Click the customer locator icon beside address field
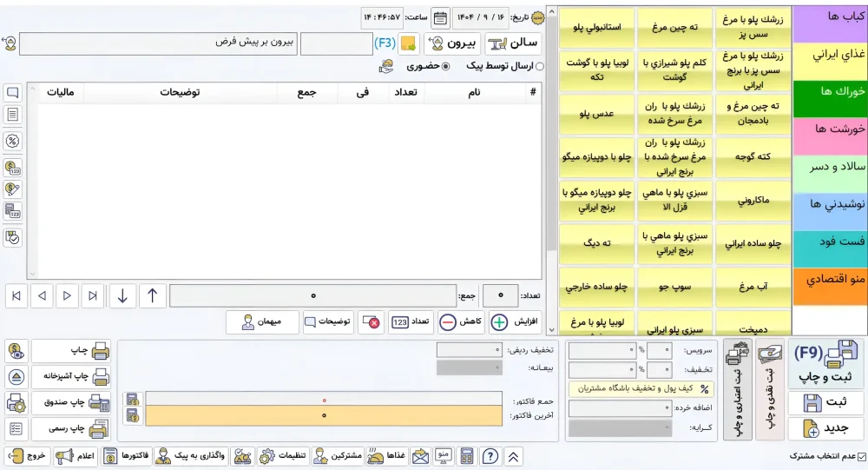Screen dimensions: 868x470 point(10,43)
